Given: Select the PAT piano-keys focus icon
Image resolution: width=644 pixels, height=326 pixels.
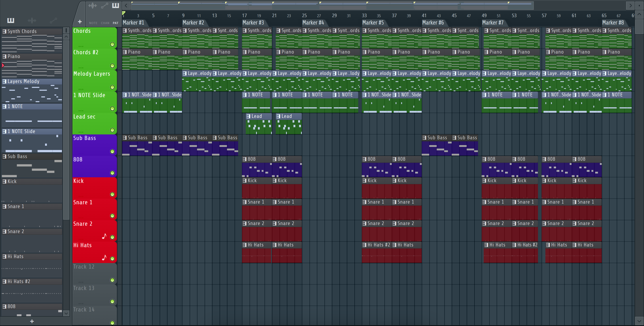Looking at the screenshot, I should tap(115, 6).
